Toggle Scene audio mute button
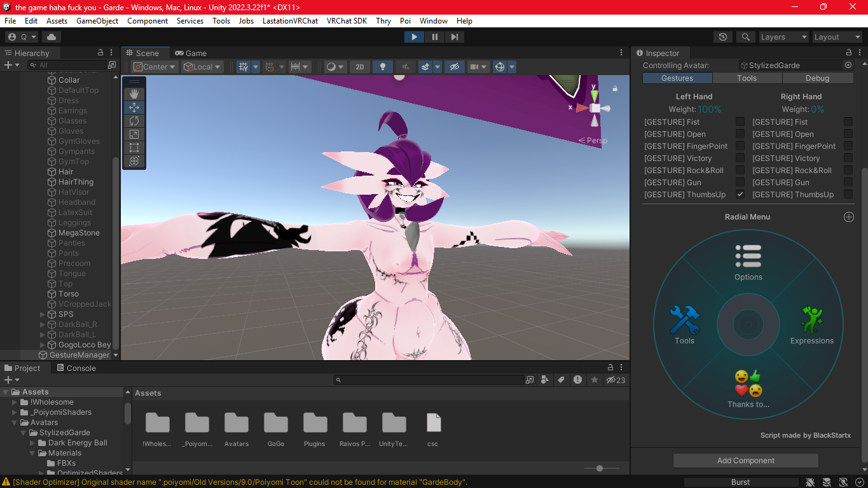The image size is (868, 488). tap(405, 67)
